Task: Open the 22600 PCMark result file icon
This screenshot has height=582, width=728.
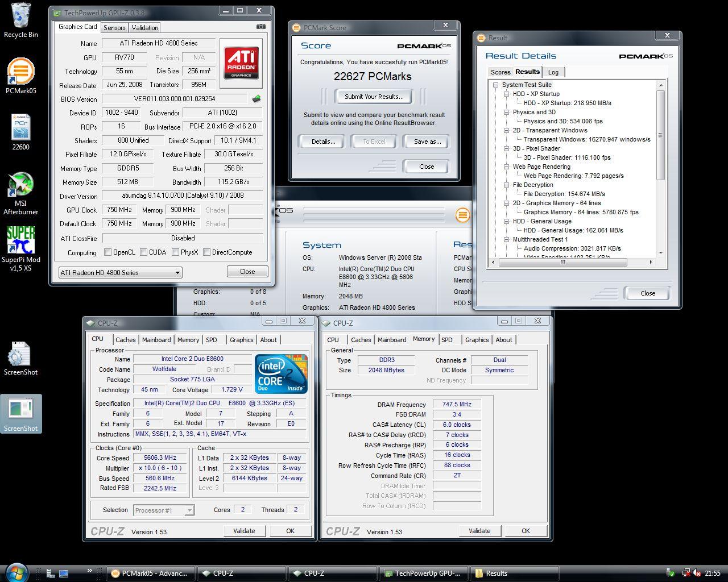Action: coord(21,132)
